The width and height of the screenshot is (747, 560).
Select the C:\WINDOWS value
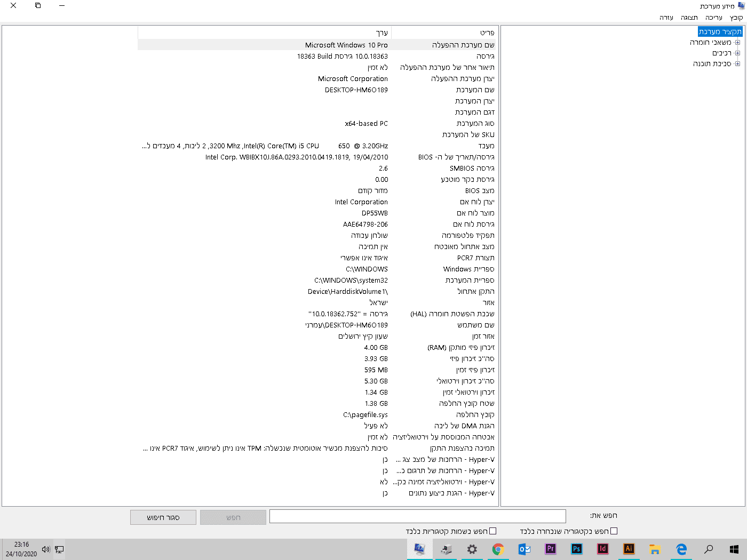(x=367, y=269)
